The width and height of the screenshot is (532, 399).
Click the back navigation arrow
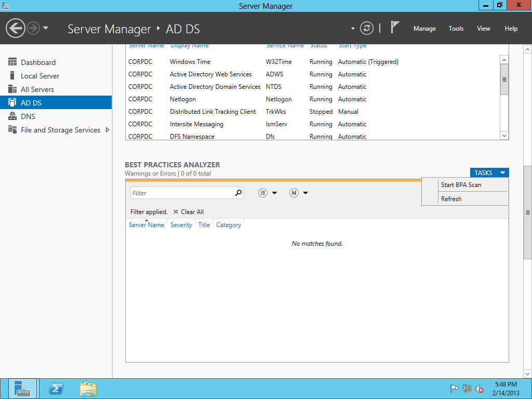tap(16, 28)
